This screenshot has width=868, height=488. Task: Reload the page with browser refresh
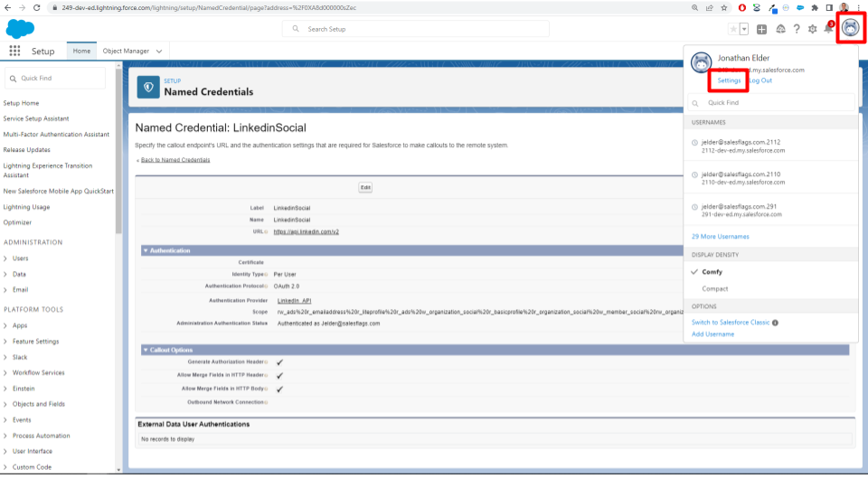point(36,8)
